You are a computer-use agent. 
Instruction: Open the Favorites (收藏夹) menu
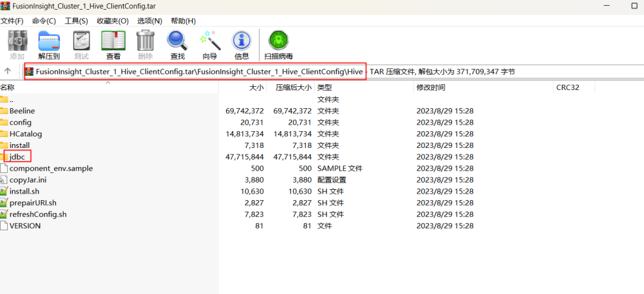click(113, 21)
